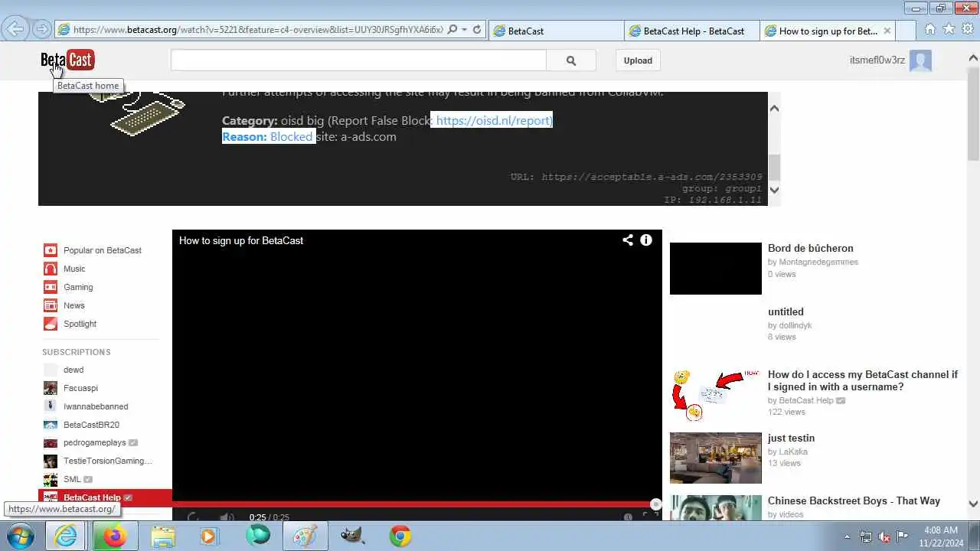Viewport: 980px width, 551px height.
Task: Open Firefox from the taskbar
Action: [x=114, y=536]
